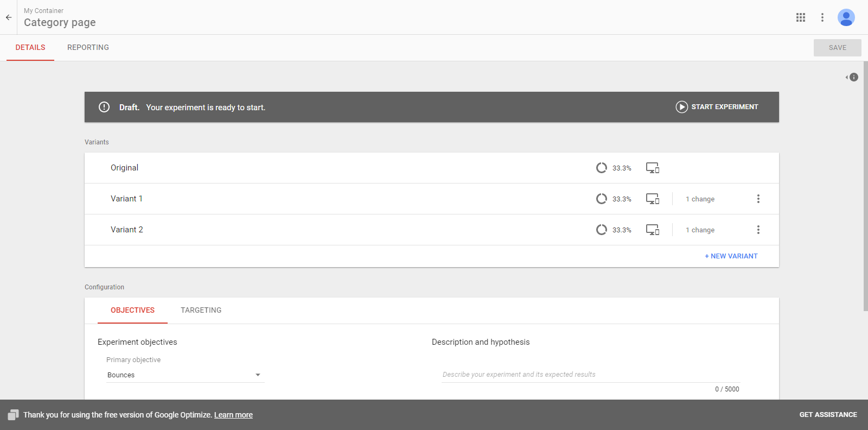
Task: Add a new variant
Action: click(x=731, y=256)
